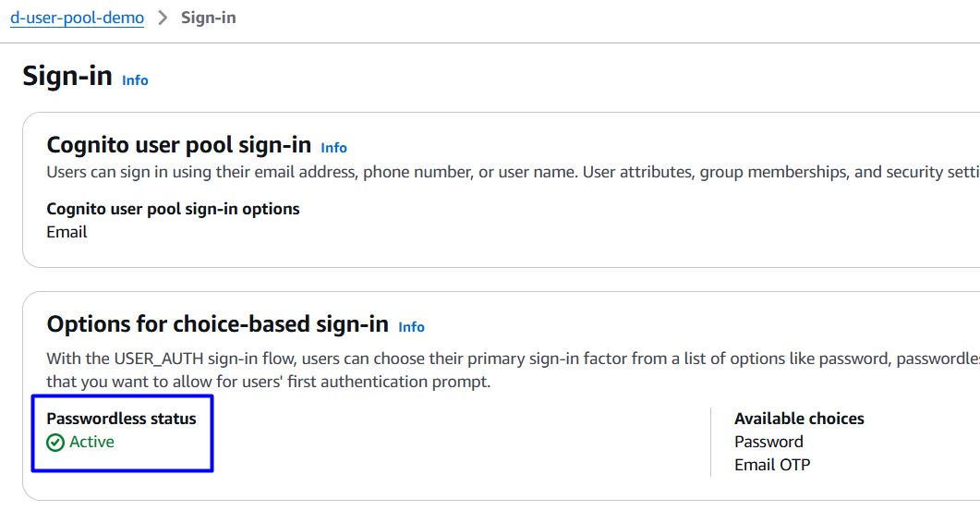Select the Password choice entry
Viewport: 980px width, 523px height.
tap(768, 442)
